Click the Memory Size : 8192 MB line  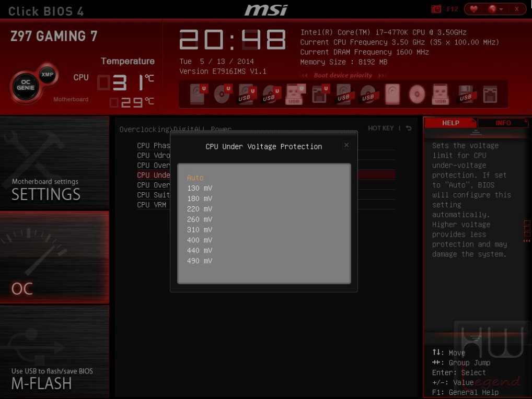coord(344,62)
